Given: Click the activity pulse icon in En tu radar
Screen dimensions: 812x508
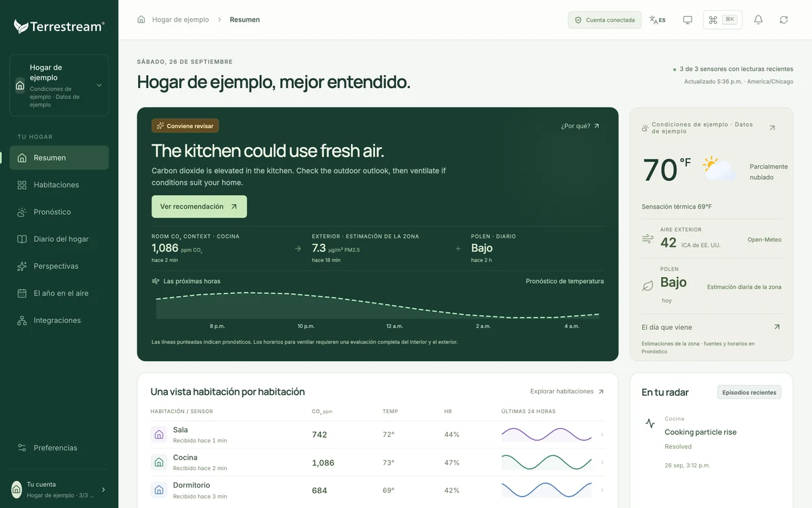Looking at the screenshot, I should pyautogui.click(x=650, y=423).
